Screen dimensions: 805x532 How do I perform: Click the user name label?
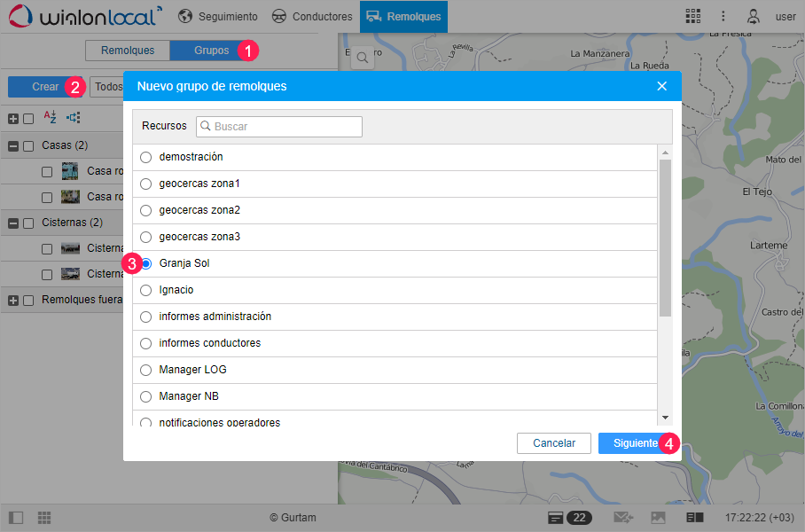785,17
